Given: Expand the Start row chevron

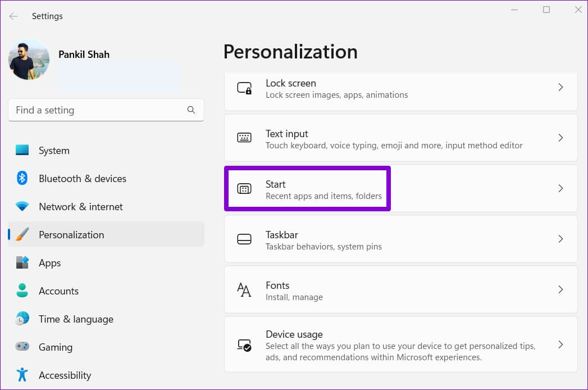Looking at the screenshot, I should pyautogui.click(x=560, y=188).
